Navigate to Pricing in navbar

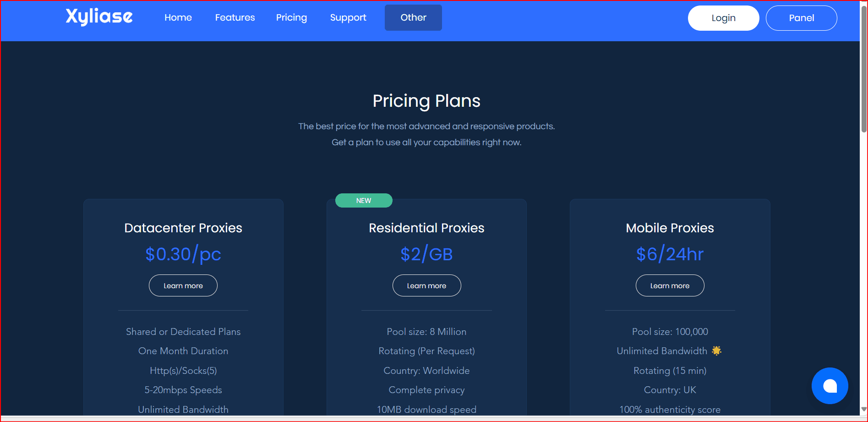[291, 17]
